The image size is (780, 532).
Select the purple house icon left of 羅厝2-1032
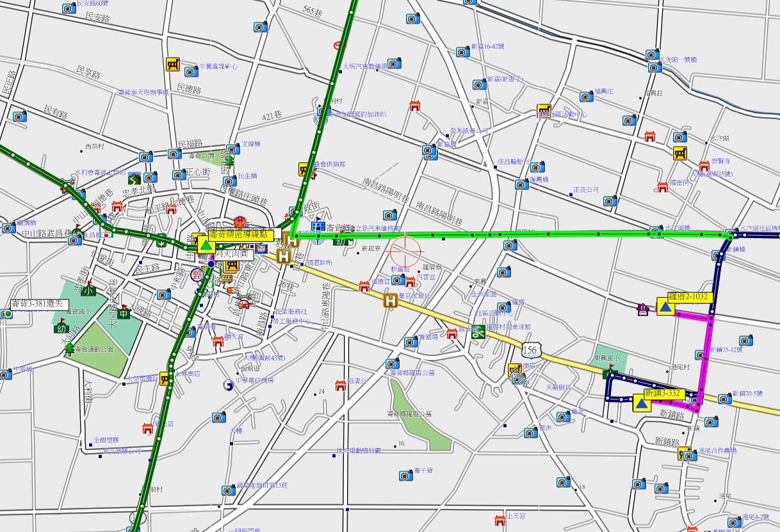click(642, 310)
